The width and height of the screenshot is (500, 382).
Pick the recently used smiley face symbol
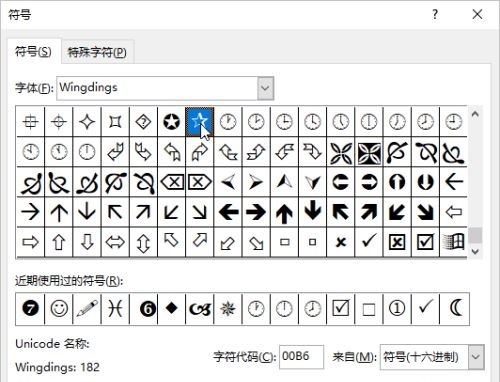(x=59, y=309)
